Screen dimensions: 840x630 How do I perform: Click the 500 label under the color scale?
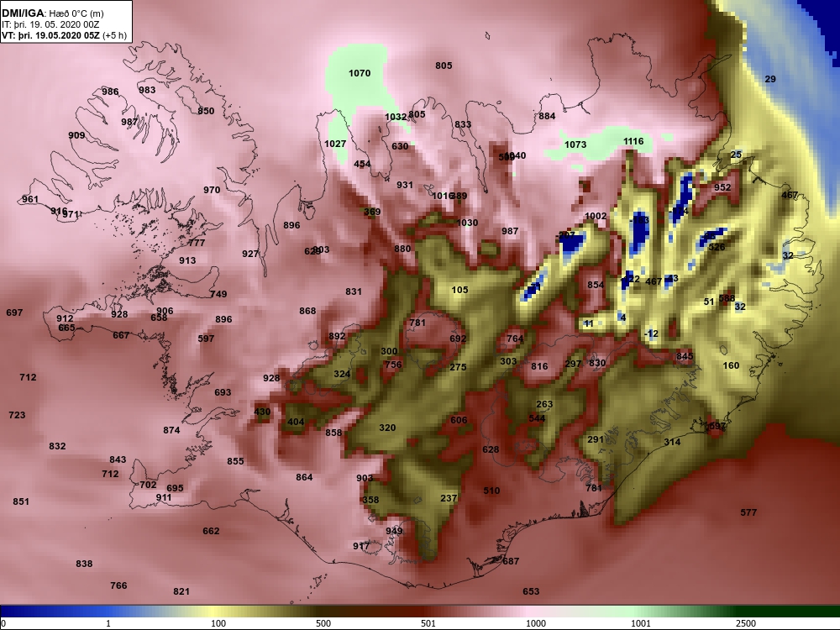pyautogui.click(x=323, y=623)
